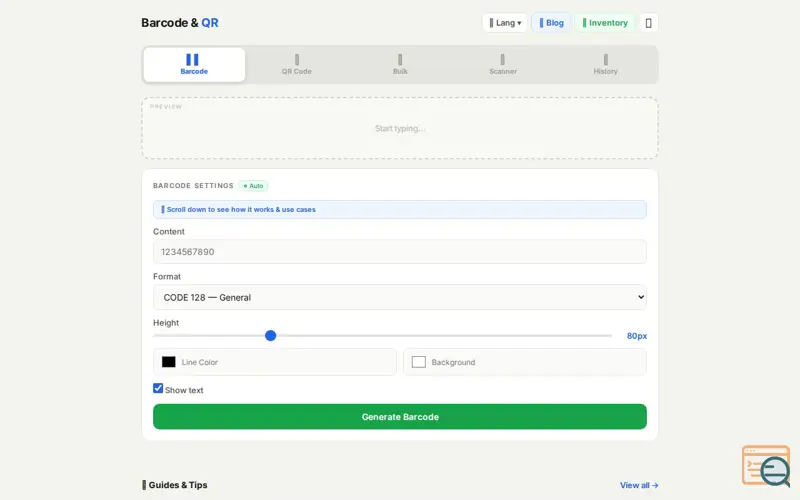Open the Inventory page button

click(x=605, y=23)
